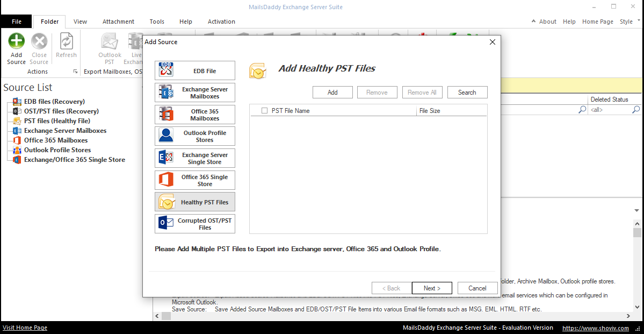Viewport: 644px width, 334px height.
Task: Click the Add Source green plus icon
Action: pyautogui.click(x=17, y=41)
